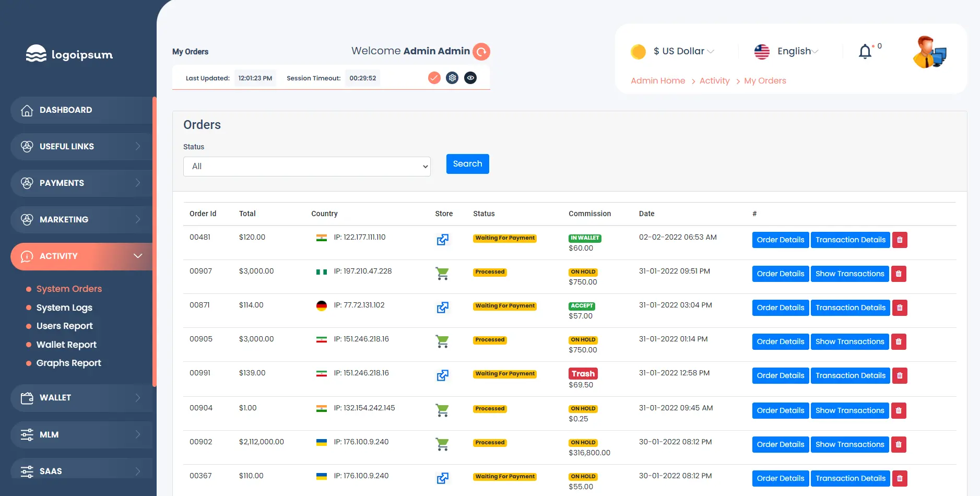Image resolution: width=980 pixels, height=496 pixels.
Task: Click the store link icon for order 00991
Action: pyautogui.click(x=442, y=375)
